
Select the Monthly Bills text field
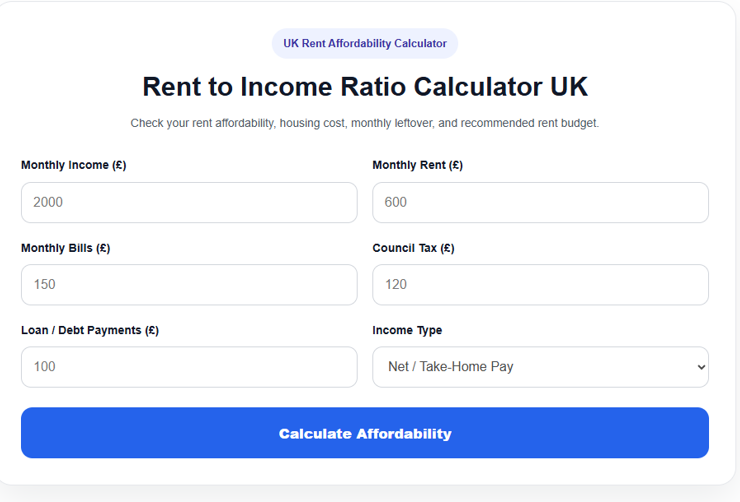[x=189, y=284]
